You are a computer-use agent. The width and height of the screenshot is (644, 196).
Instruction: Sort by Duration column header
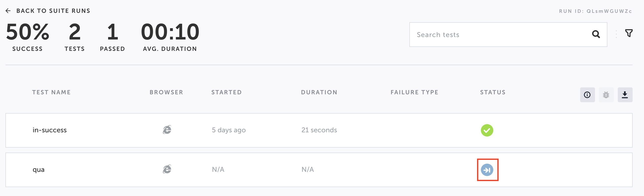click(319, 92)
